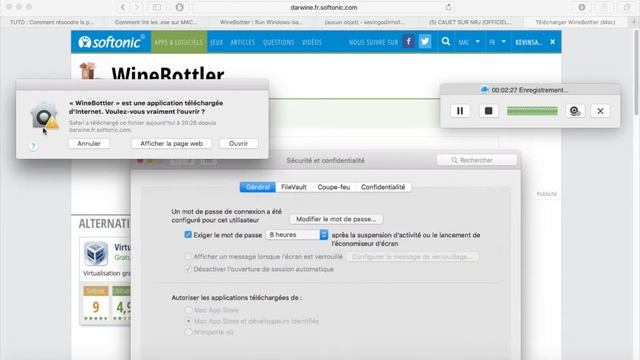Select N'importe où radio option
The width and height of the screenshot is (640, 360).
point(188,332)
